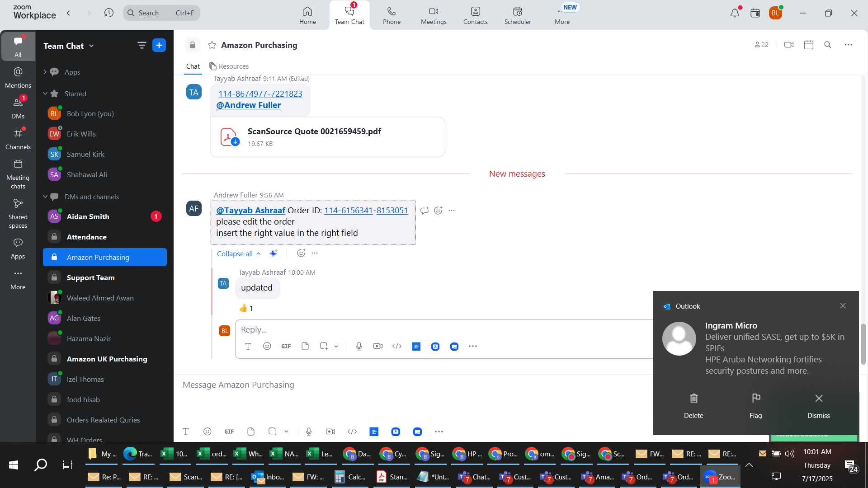Record audio message in reply box
The height and width of the screenshot is (488, 868).
359,346
